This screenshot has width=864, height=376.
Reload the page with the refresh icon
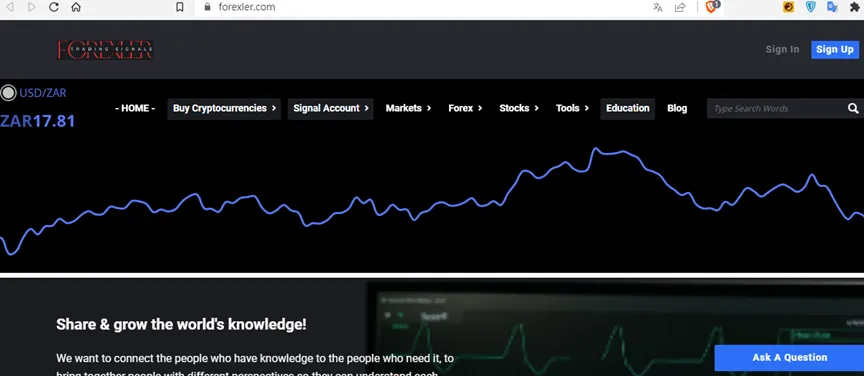point(53,7)
